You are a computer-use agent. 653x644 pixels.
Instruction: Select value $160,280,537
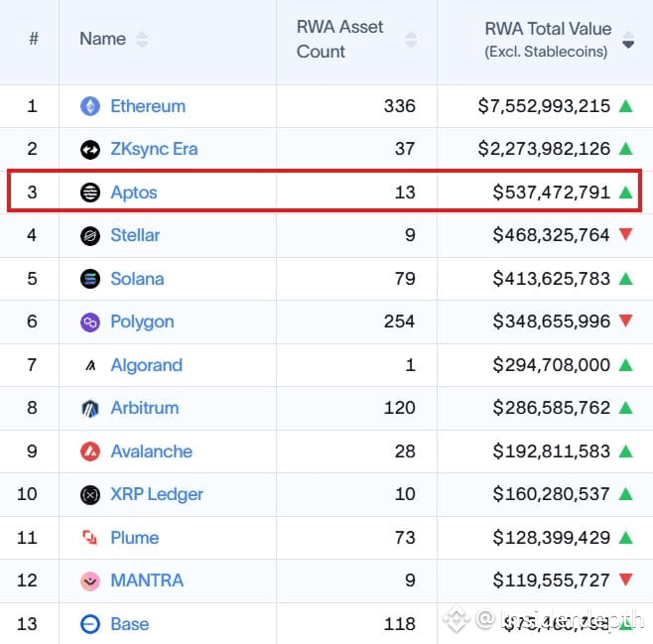552,494
